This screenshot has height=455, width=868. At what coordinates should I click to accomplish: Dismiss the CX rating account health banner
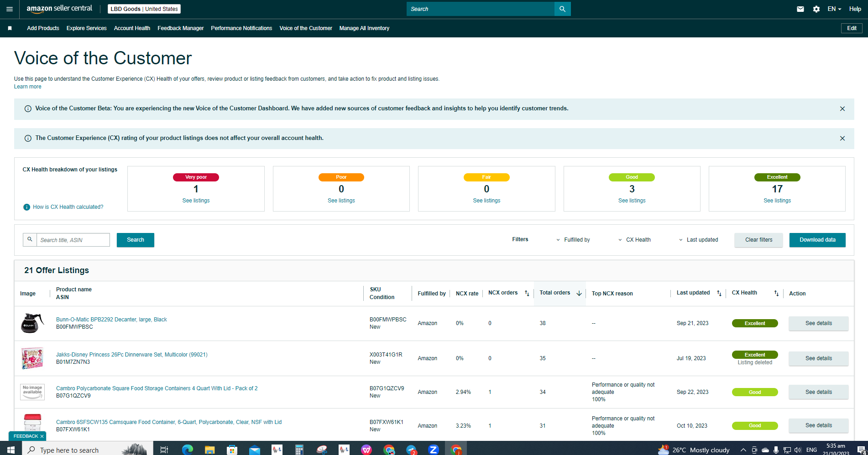coord(842,139)
